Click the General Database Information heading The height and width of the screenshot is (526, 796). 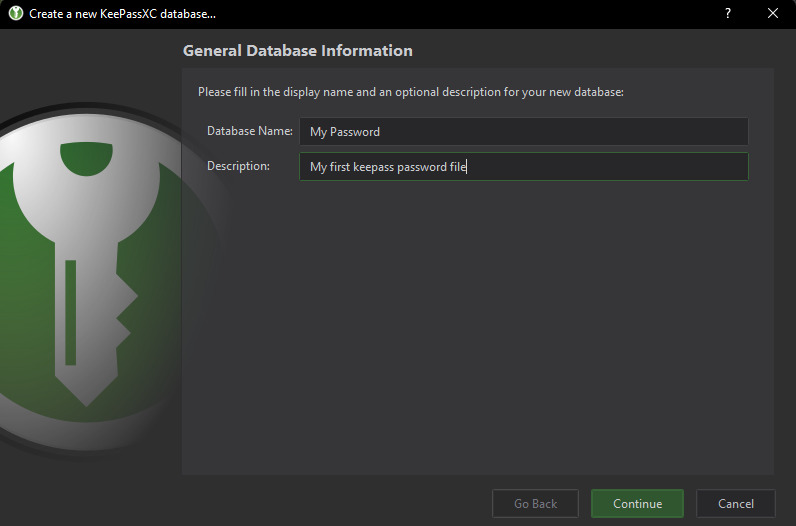click(x=297, y=51)
